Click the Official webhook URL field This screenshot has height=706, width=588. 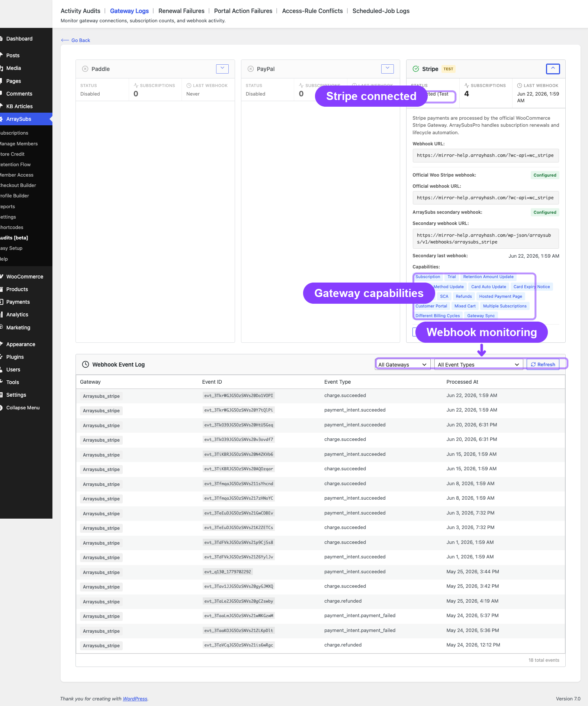pos(485,198)
